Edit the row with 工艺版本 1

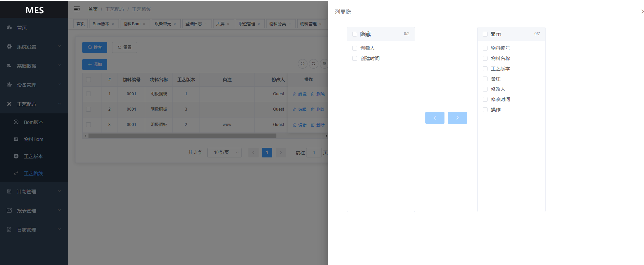300,94
